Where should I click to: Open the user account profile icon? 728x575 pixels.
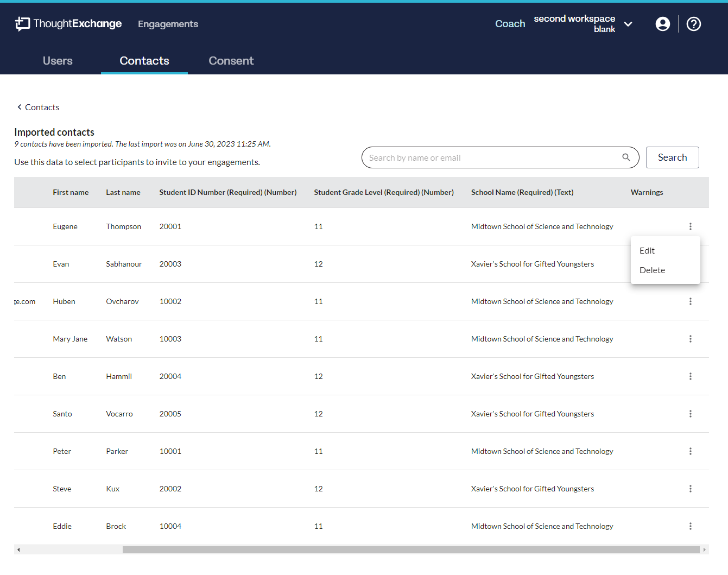click(x=662, y=24)
